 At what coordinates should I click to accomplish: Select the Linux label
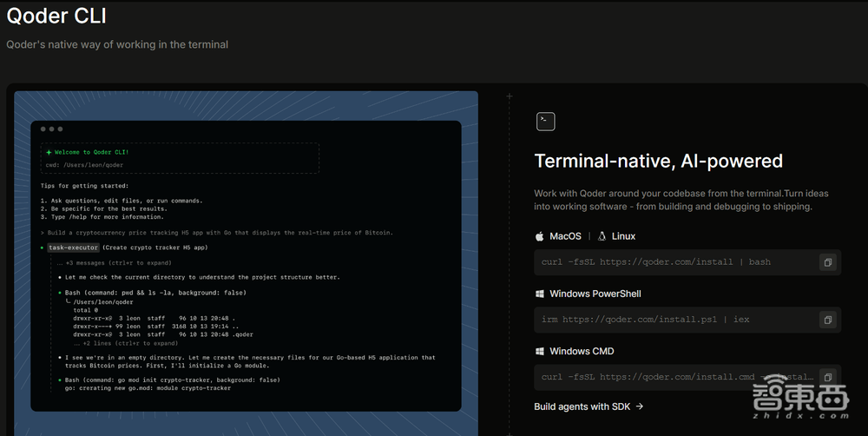(x=623, y=236)
